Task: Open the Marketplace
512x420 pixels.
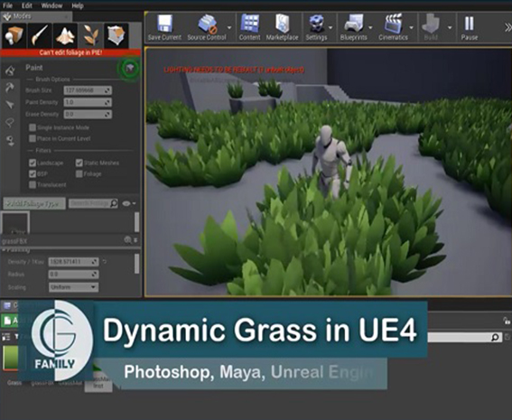Action: click(x=282, y=28)
